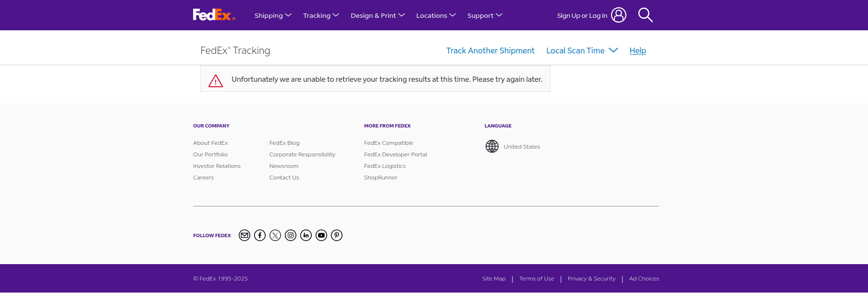Click the unable to retrieve tracking message
Screen dimensions: 868x293
pos(387,79)
